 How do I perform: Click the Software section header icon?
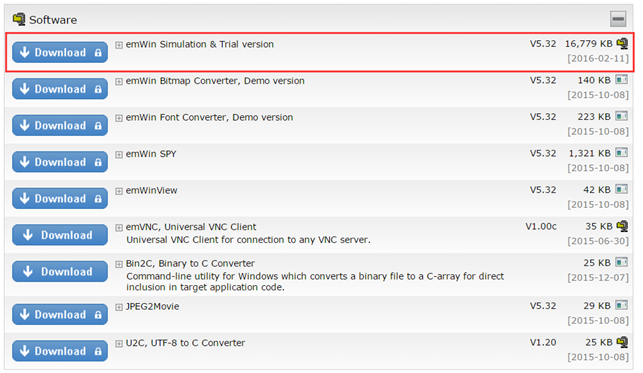[18, 19]
